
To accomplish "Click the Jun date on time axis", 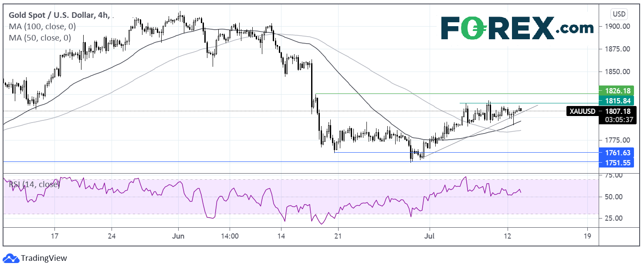I will click(179, 236).
